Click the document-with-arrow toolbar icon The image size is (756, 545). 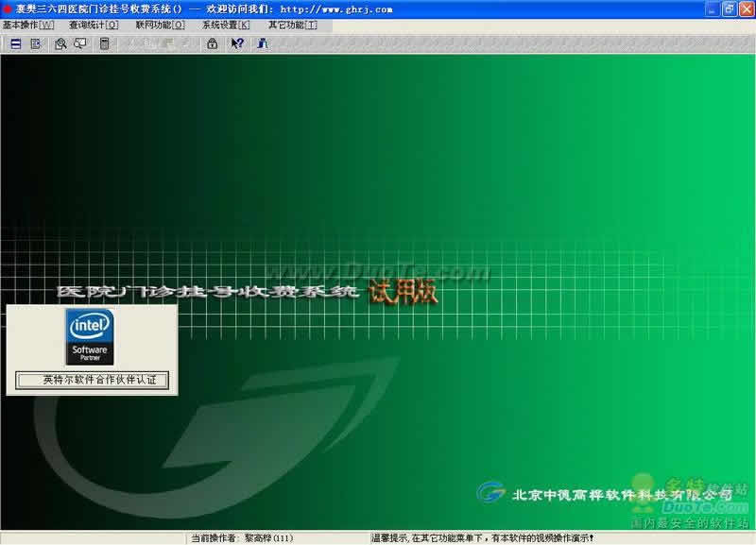(36, 44)
